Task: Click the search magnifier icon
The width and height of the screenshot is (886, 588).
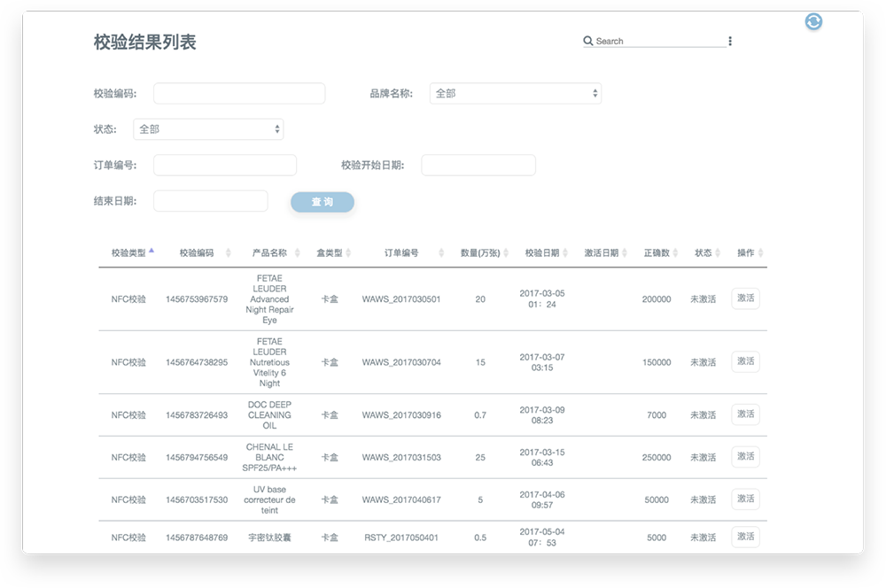Action: point(588,41)
